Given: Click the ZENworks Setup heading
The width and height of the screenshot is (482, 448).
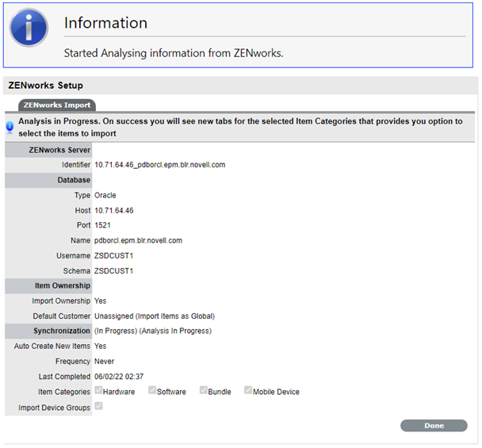Looking at the screenshot, I should pyautogui.click(x=45, y=86).
